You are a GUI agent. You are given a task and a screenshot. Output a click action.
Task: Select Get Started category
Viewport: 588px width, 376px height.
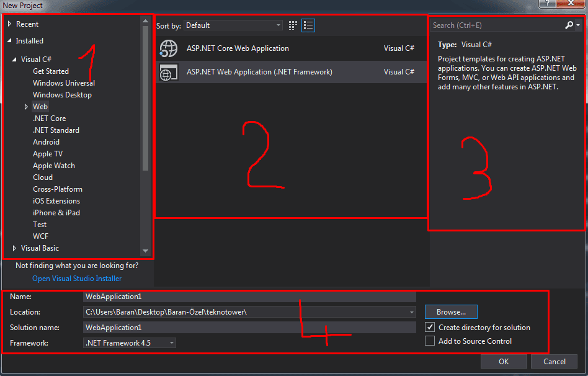tap(51, 71)
